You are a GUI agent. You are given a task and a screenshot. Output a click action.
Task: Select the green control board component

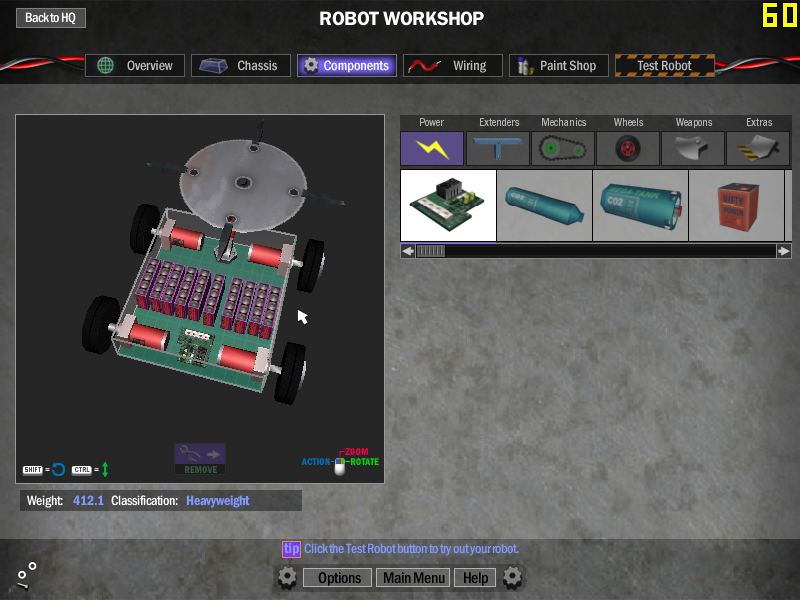tap(448, 205)
